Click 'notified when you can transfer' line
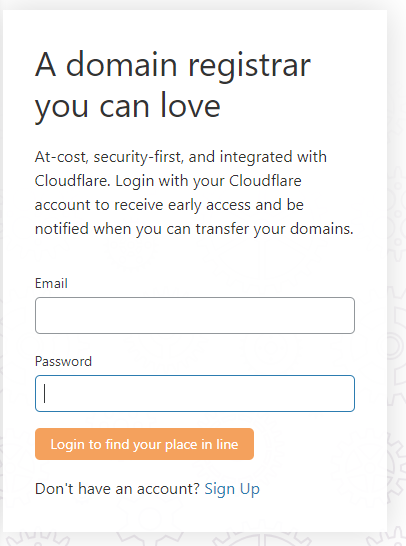Screen dimensions: 406x546 (x=194, y=229)
